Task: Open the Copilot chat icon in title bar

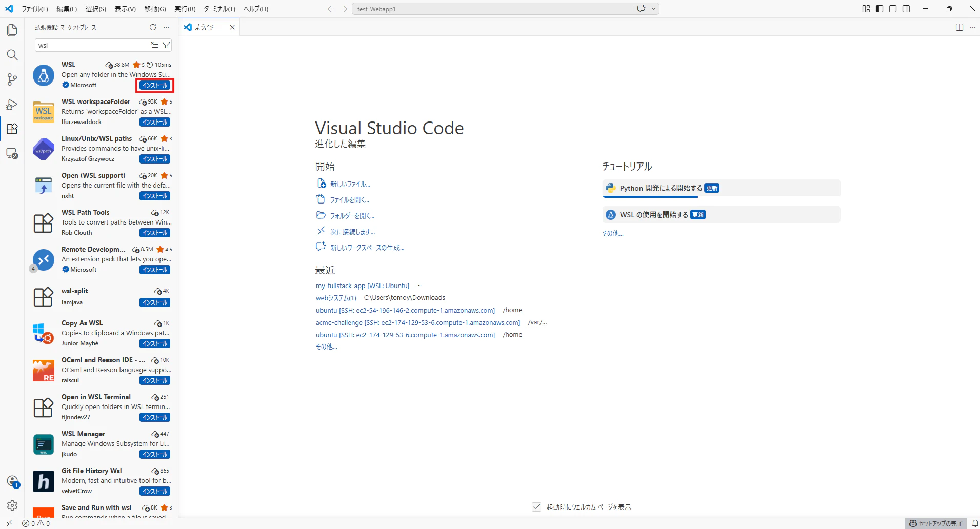Action: coord(641,9)
